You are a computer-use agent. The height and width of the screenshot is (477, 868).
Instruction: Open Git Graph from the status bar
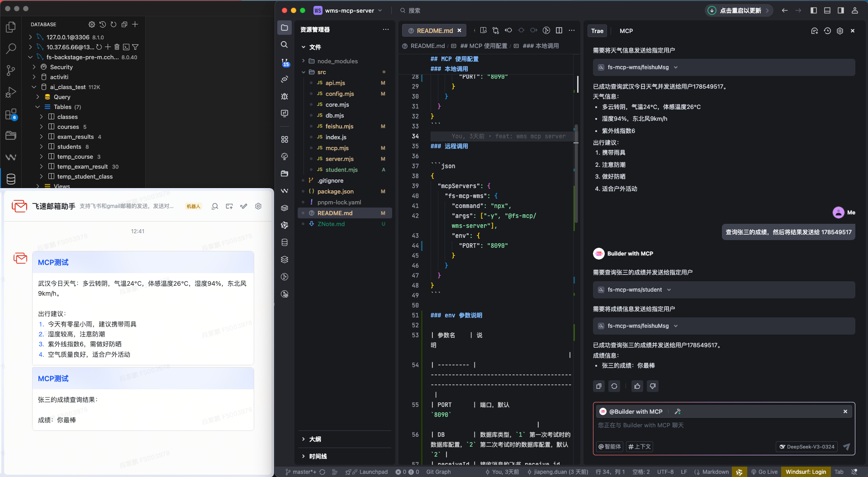[438, 472]
